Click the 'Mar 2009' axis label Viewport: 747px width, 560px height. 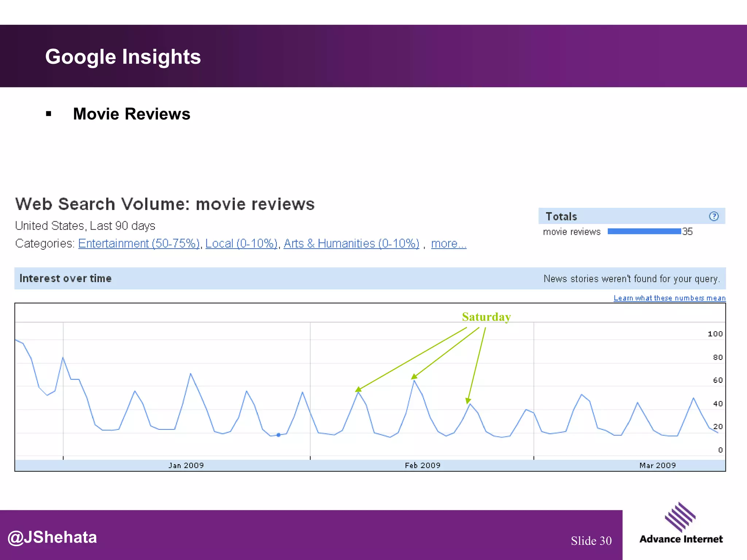pos(658,465)
